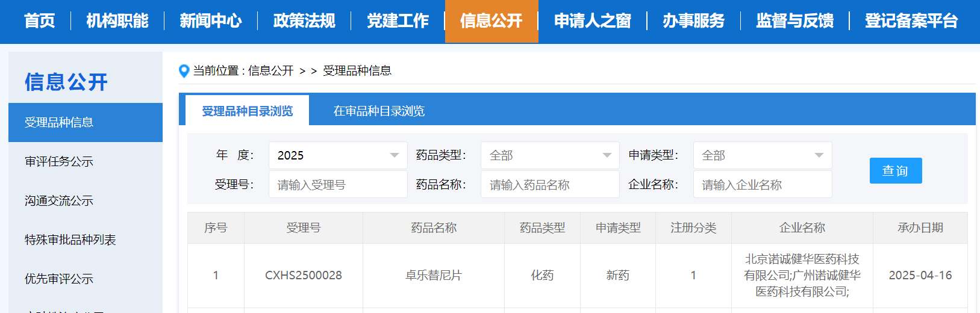
Task: Go to 政策法规 in the navigation bar
Action: click(x=304, y=21)
